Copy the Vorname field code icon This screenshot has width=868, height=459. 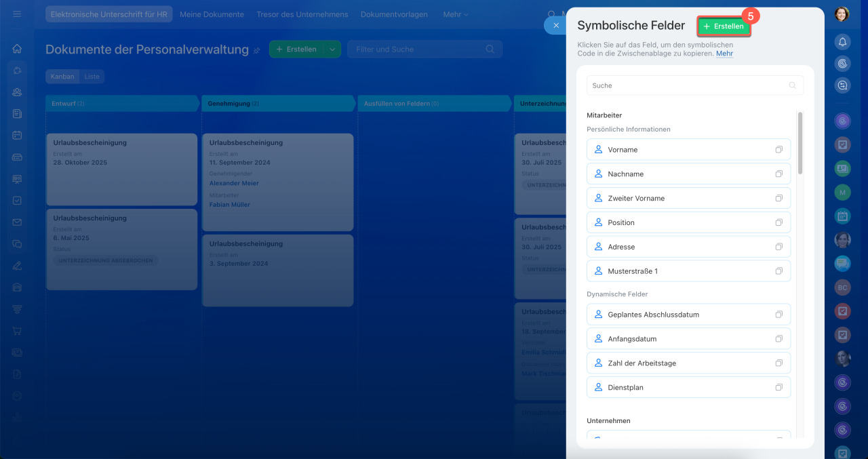pos(778,150)
